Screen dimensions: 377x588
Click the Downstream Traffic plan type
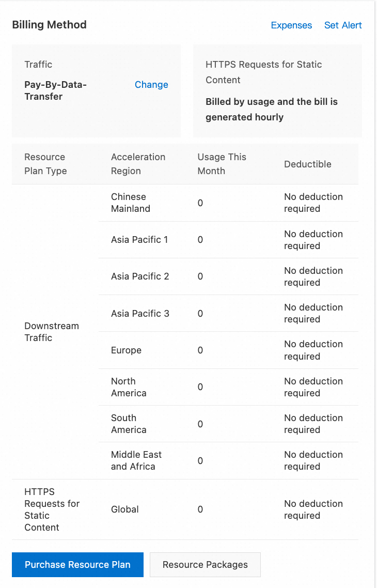click(52, 332)
